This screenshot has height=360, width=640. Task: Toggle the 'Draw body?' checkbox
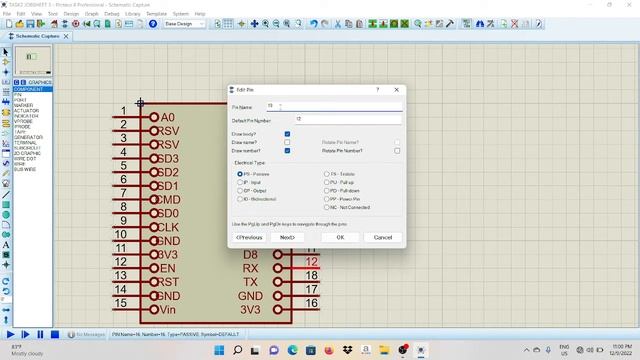(x=287, y=134)
